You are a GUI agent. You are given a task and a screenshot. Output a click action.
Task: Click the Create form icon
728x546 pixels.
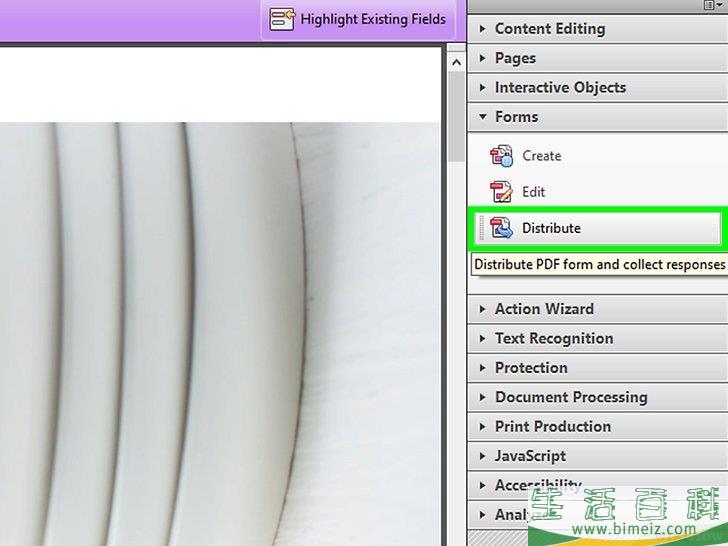point(501,156)
